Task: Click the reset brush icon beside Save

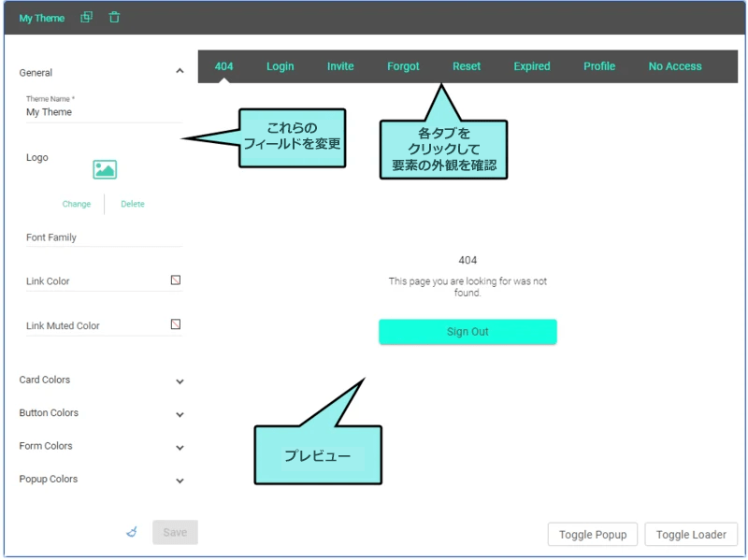Action: [x=132, y=532]
